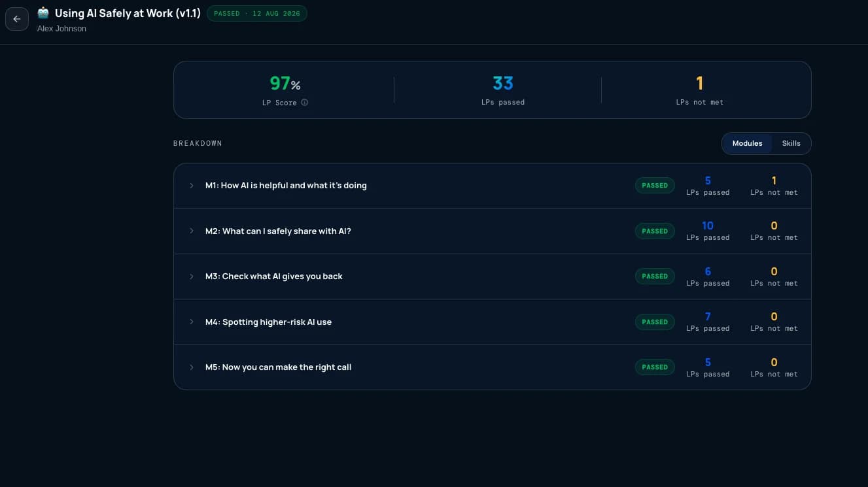Click M3's 6 LPs passed count
This screenshot has height=487, width=868.
pyautogui.click(x=708, y=271)
